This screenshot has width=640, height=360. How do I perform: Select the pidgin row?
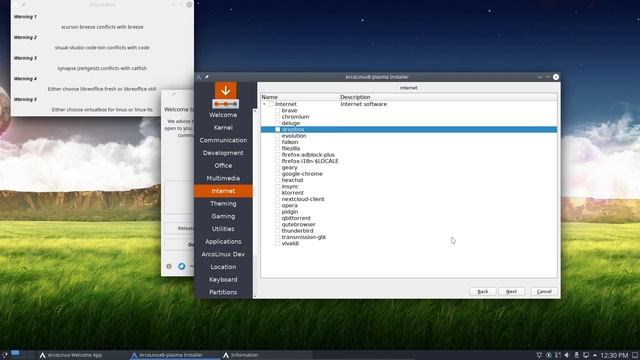coord(409,211)
